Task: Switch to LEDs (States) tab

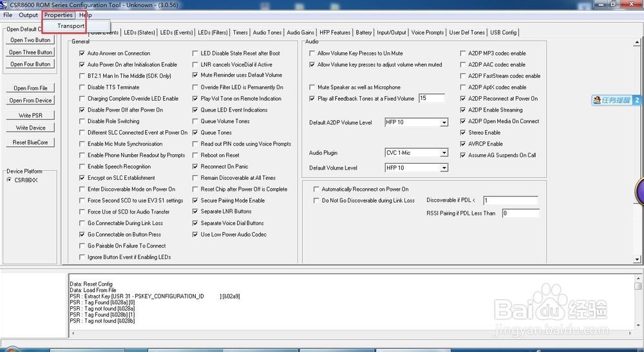Action: (140, 32)
